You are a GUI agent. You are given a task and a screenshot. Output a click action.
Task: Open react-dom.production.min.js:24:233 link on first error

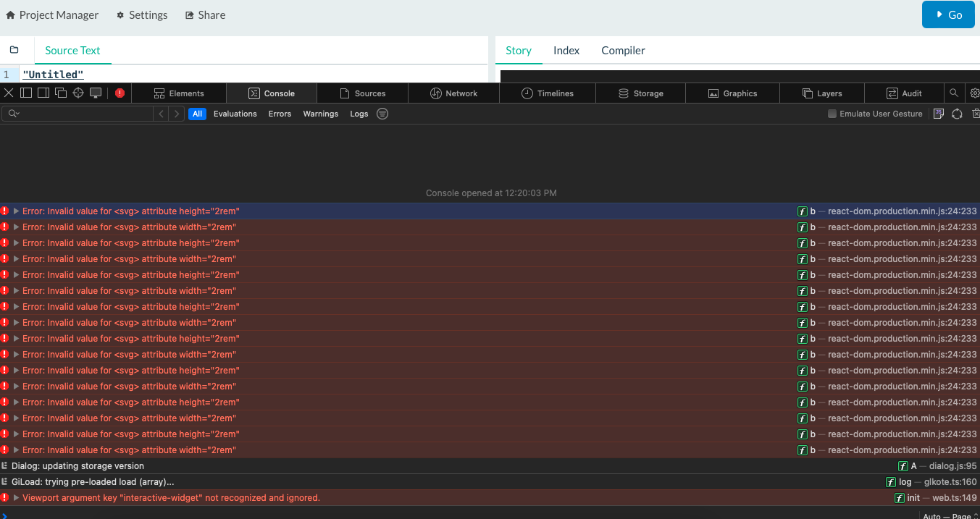(902, 211)
